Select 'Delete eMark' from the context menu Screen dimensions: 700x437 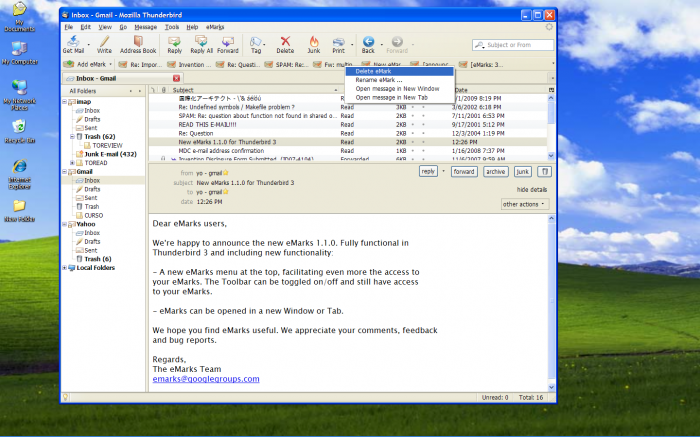(x=400, y=71)
